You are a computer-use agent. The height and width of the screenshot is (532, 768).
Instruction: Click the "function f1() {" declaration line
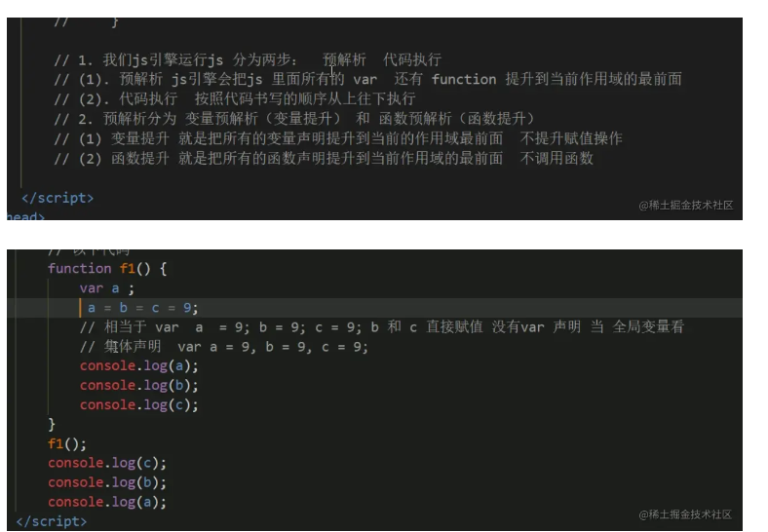pos(107,269)
